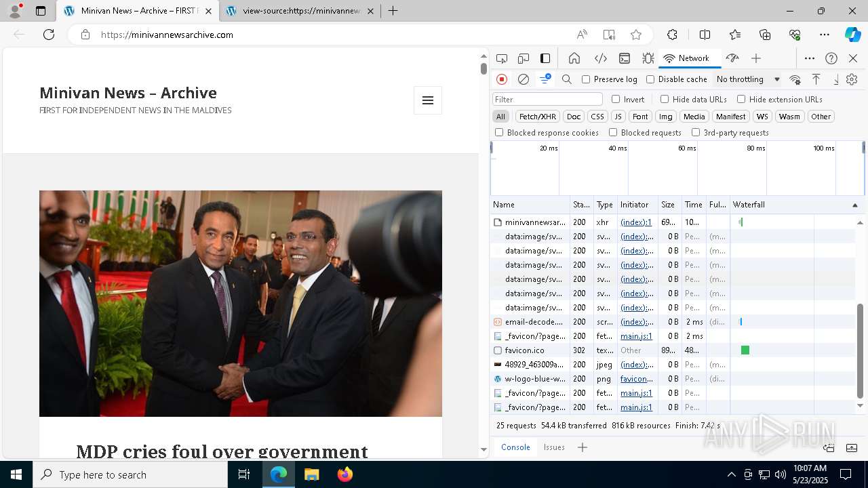The width and height of the screenshot is (868, 488).
Task: Sort by Waterfall column arrow
Action: tap(854, 205)
